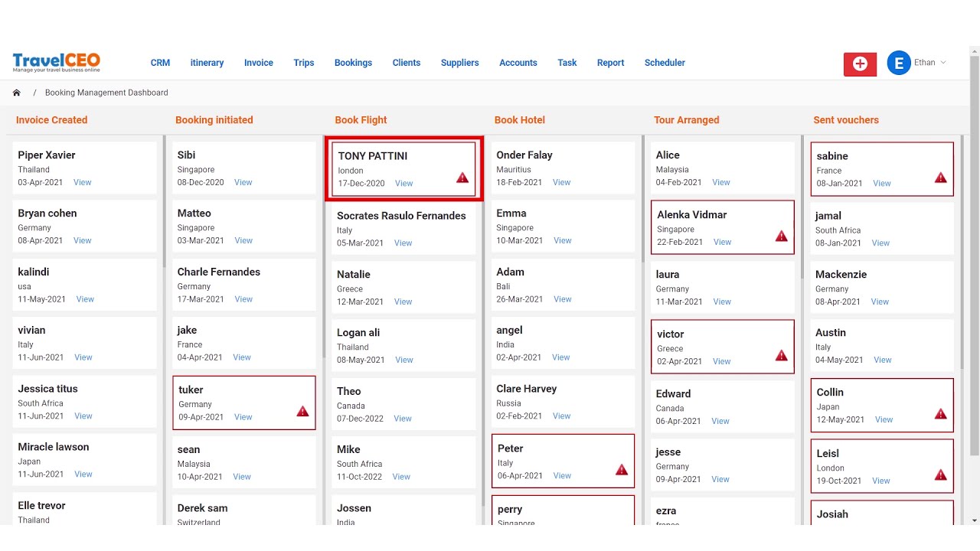Click the Booking Management Dashboard breadcrumb
Image resolution: width=980 pixels, height=551 pixels.
coord(106,93)
